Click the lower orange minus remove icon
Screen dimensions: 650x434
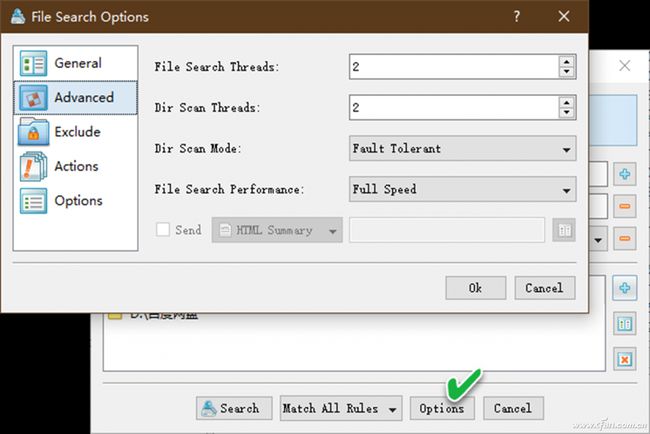click(x=625, y=238)
